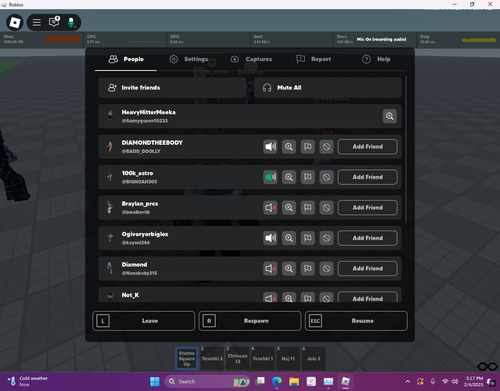The width and height of the screenshot is (500, 391).
Task: Inspect DIAMONDTHEEBODY avatar
Action: click(x=289, y=147)
